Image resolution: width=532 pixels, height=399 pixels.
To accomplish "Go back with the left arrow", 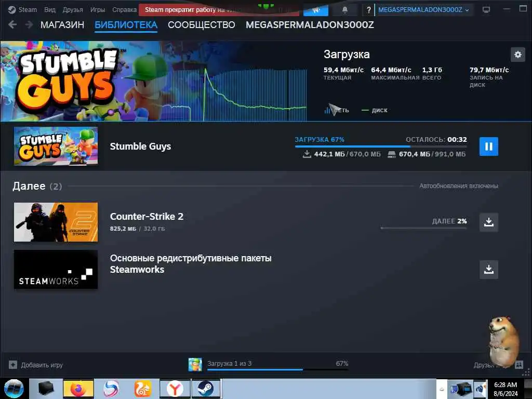I will tap(12, 24).
